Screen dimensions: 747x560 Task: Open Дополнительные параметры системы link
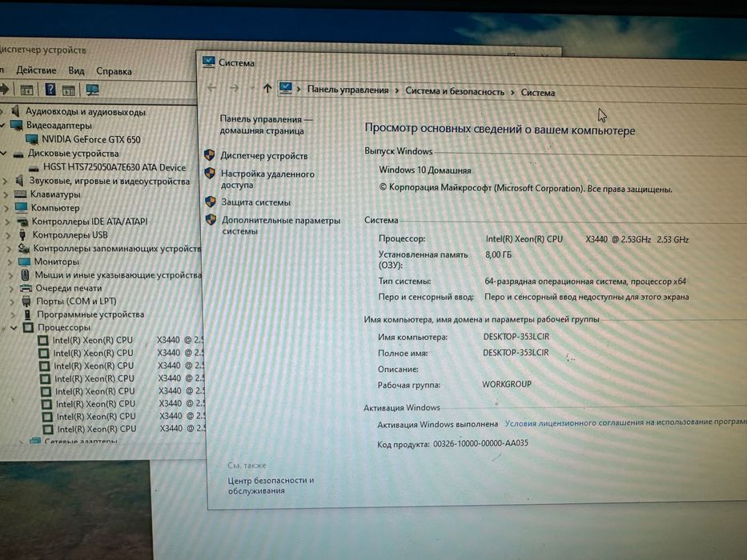coord(280,226)
